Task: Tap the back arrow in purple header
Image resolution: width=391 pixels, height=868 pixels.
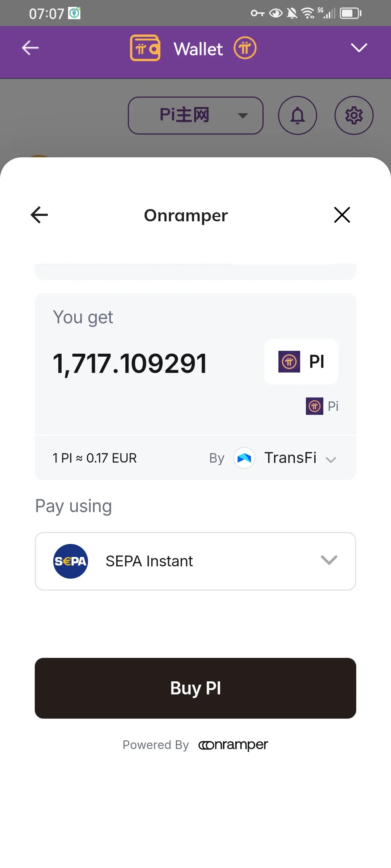Action: [30, 48]
